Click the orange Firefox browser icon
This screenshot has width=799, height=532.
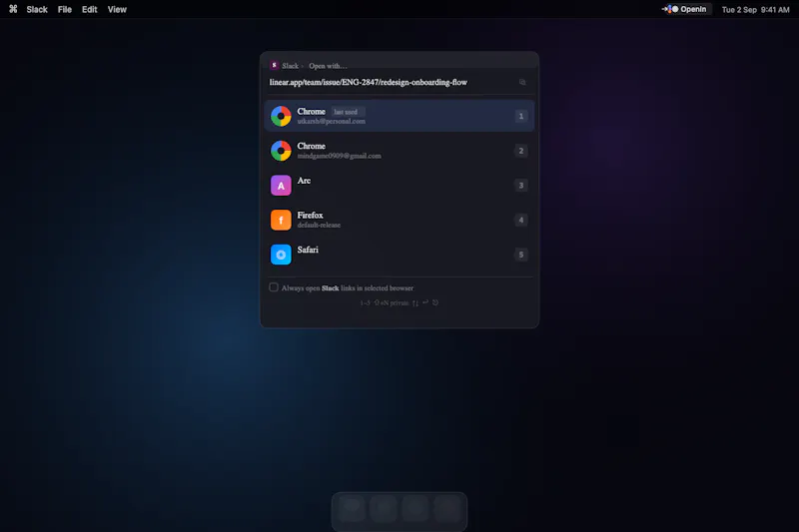click(x=281, y=220)
